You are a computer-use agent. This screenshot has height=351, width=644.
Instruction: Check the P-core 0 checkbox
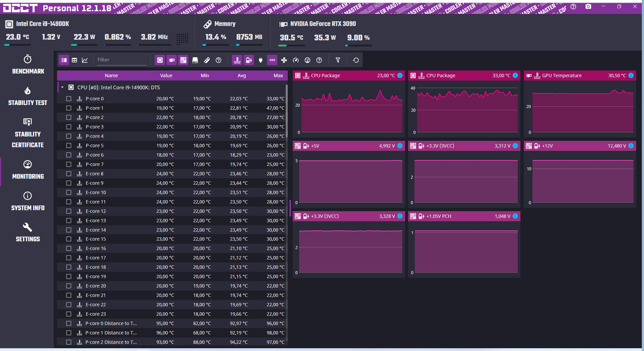tap(69, 99)
